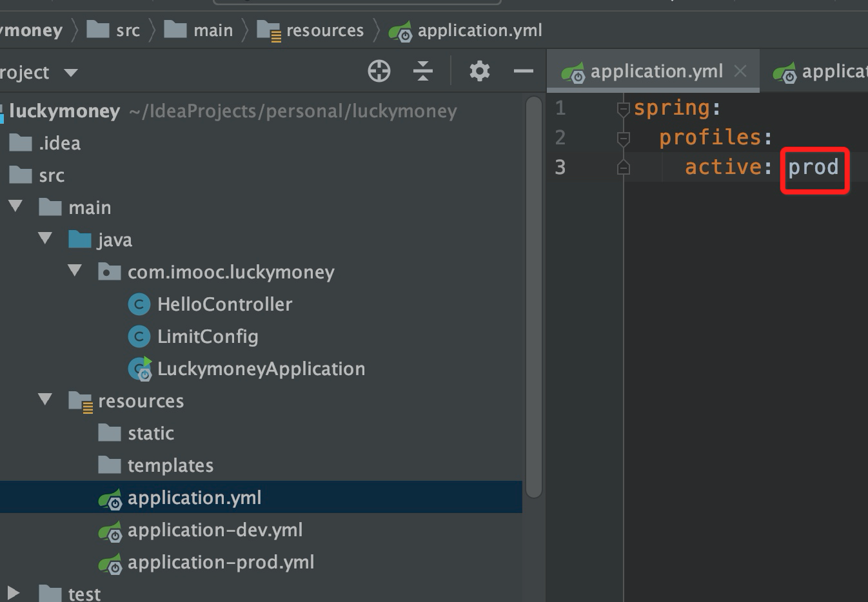
Task: Fold the spring block on line 1
Action: tap(623, 109)
